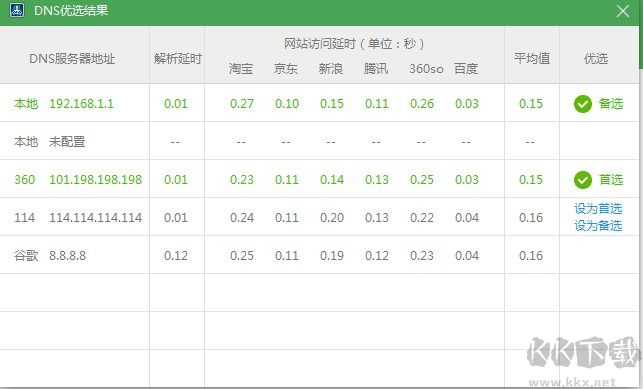Click the 360so column header
This screenshot has height=389, width=643.
pos(426,68)
